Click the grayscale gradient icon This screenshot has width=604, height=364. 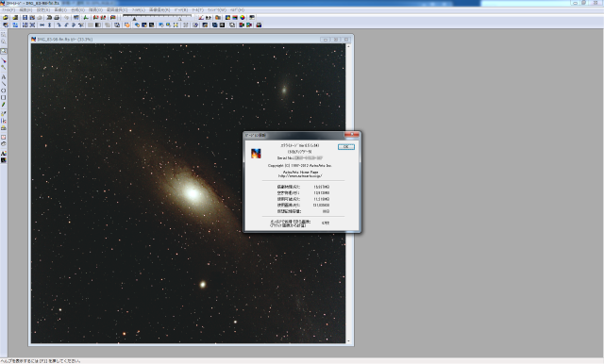click(98, 25)
